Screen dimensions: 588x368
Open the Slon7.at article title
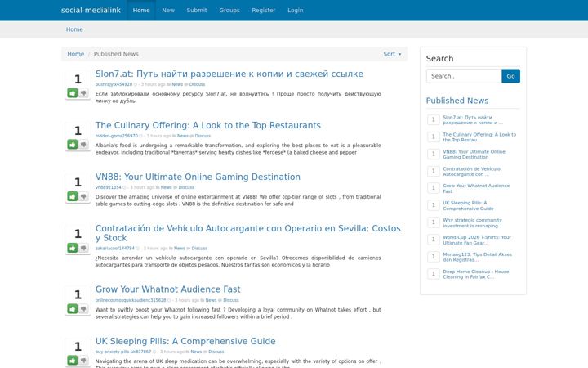(229, 74)
